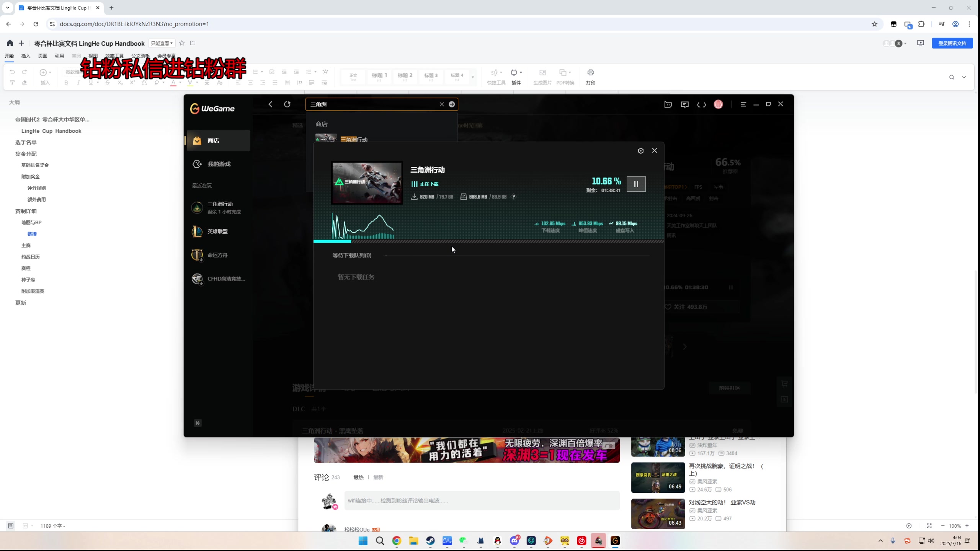Open the collaborators avatar dropdown
The width and height of the screenshot is (980, 551).
[895, 44]
